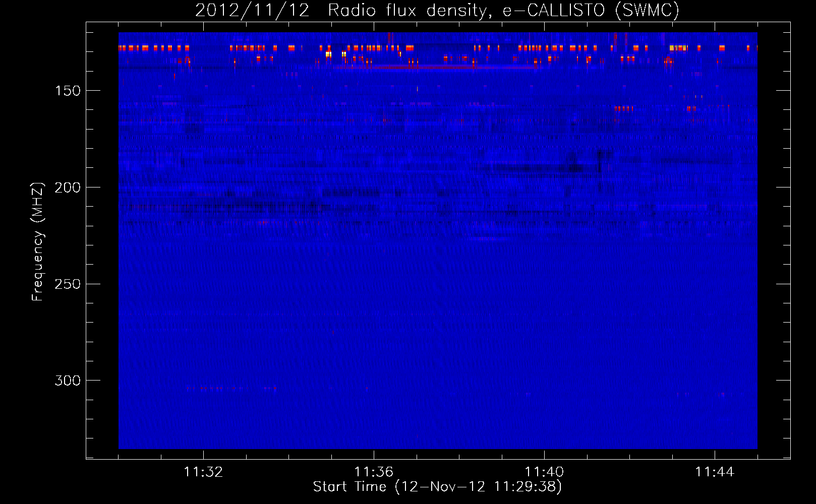Click the 11:40 time tick label
This screenshot has width=816, height=504.
click(x=544, y=472)
